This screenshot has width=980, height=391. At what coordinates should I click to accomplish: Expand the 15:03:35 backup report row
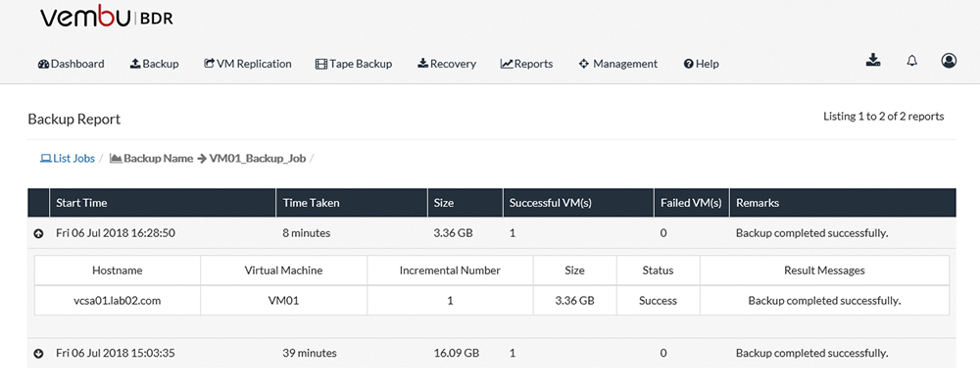pos(38,354)
